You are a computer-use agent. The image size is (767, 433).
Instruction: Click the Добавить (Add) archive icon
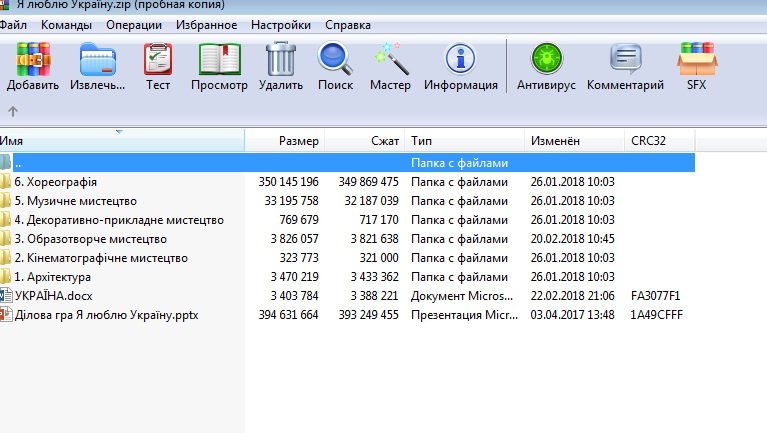coord(33,59)
